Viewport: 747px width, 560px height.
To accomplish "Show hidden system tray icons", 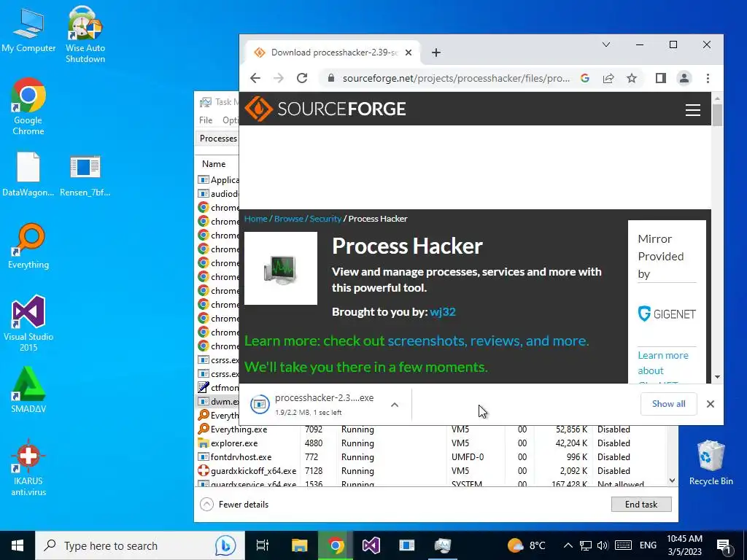I will pyautogui.click(x=568, y=545).
